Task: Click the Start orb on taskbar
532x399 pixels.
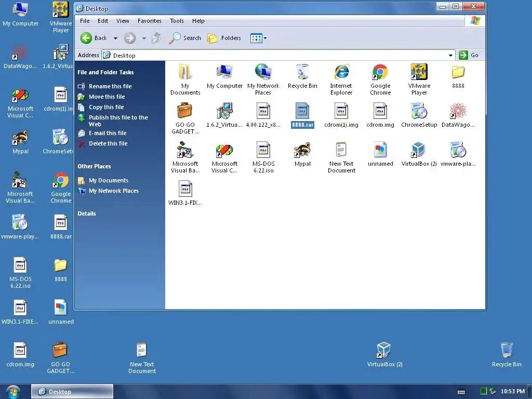Action: click(x=12, y=392)
